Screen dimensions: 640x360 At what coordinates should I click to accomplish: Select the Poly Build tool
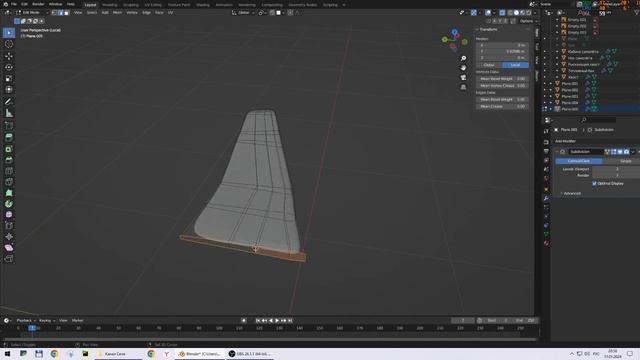pyautogui.click(x=9, y=193)
